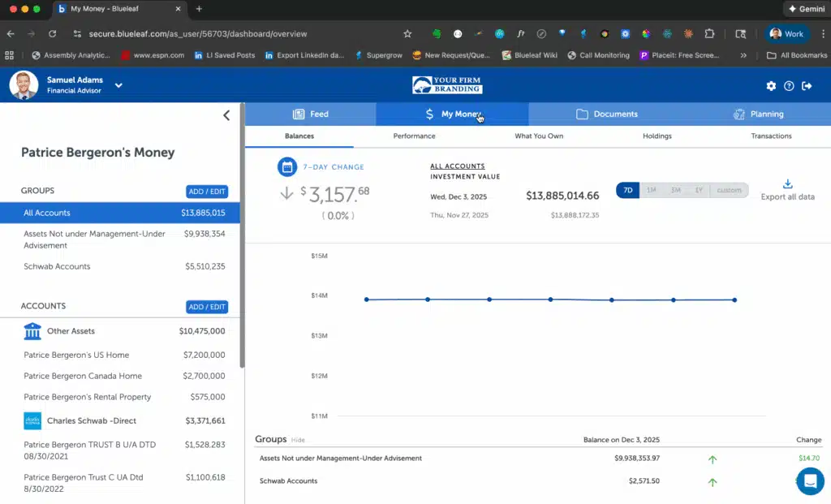Switch to the Performance sub-tab
Screen dimensions: 831x504
[x=414, y=136]
